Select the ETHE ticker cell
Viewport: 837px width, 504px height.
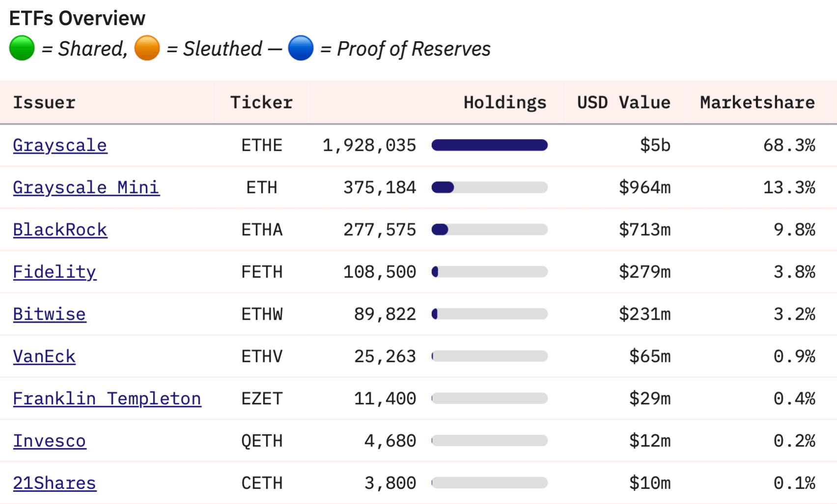[262, 145]
